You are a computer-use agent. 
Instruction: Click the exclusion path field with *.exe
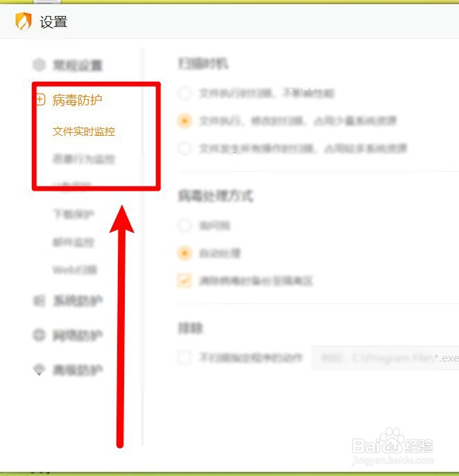386,358
